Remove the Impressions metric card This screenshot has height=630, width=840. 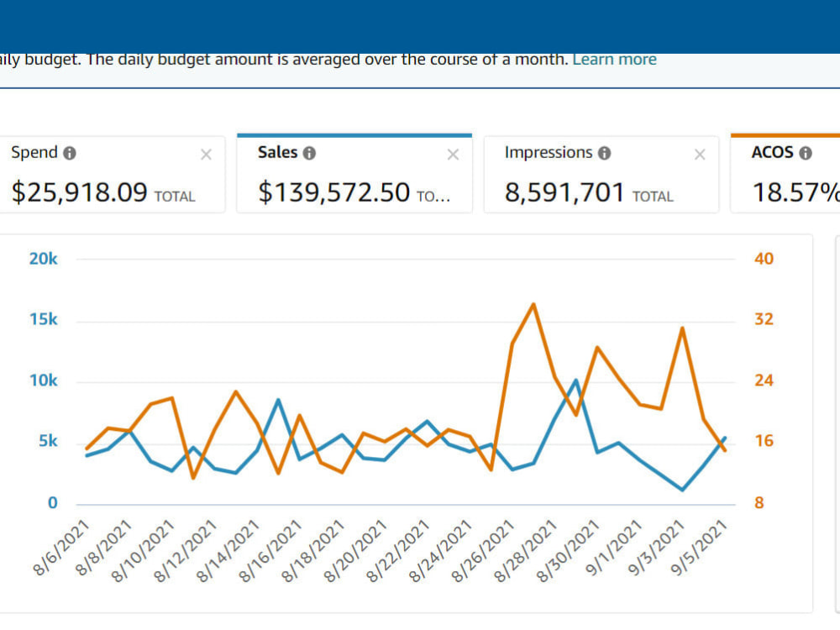click(700, 155)
